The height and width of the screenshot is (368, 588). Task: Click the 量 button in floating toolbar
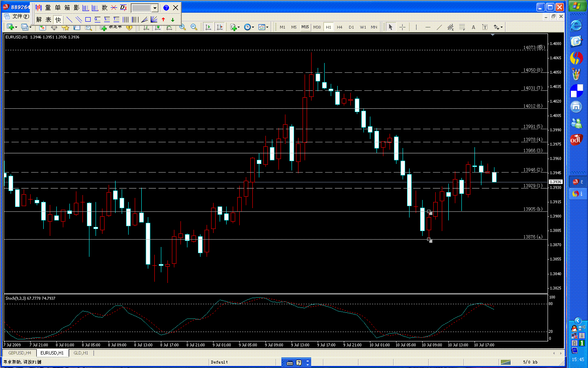point(48,8)
